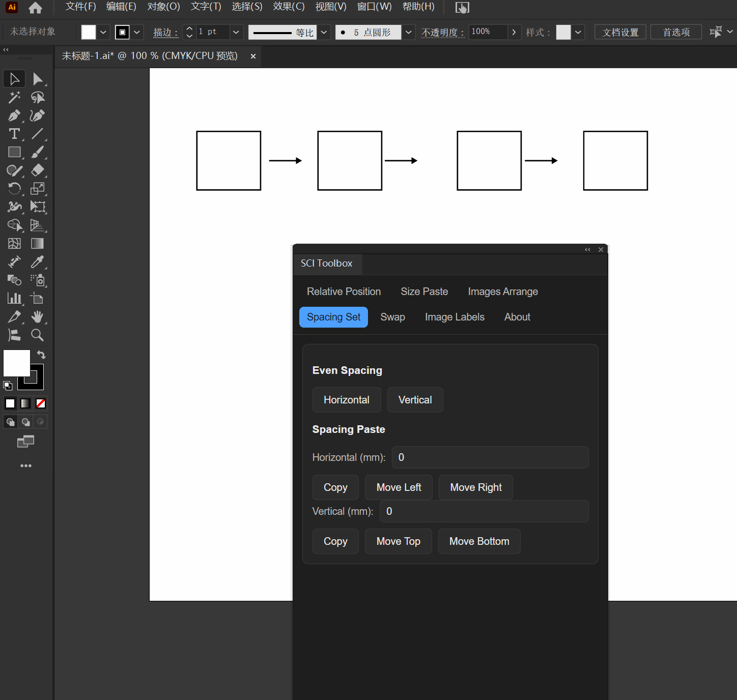Image resolution: width=737 pixels, height=700 pixels.
Task: Select the Rotate tool
Action: coord(14,189)
